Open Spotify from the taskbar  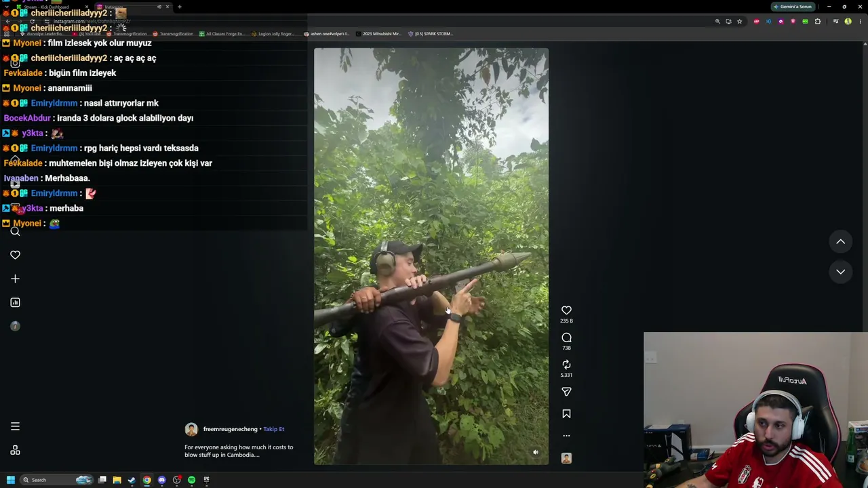[x=191, y=480]
